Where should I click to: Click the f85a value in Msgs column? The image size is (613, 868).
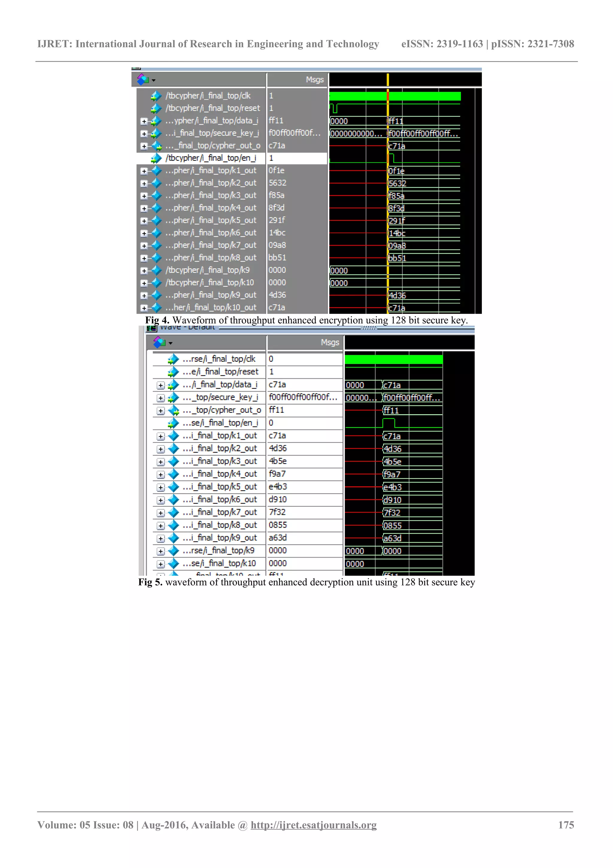[x=277, y=196]
